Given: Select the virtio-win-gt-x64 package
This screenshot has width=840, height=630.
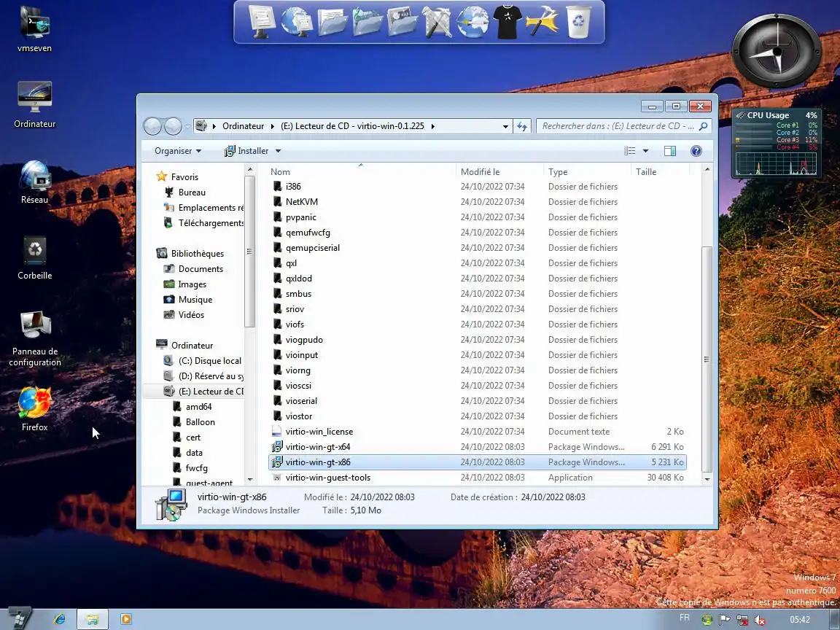Looking at the screenshot, I should [x=318, y=447].
